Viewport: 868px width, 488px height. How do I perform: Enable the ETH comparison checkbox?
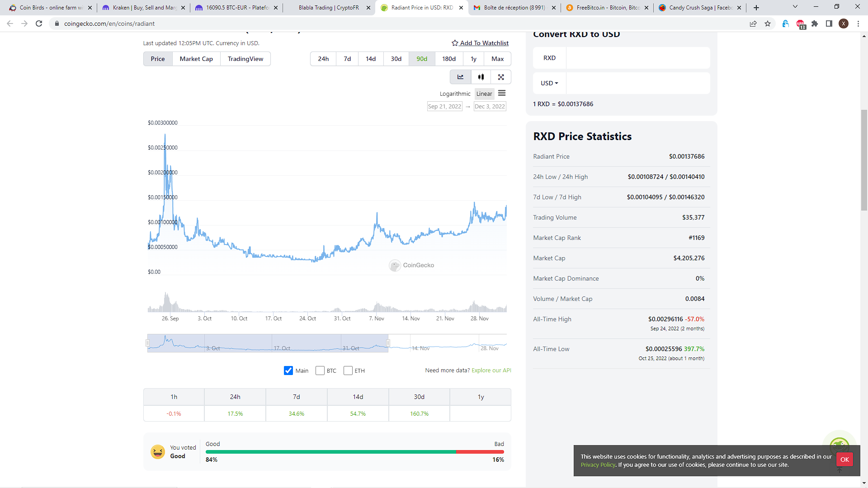point(348,371)
